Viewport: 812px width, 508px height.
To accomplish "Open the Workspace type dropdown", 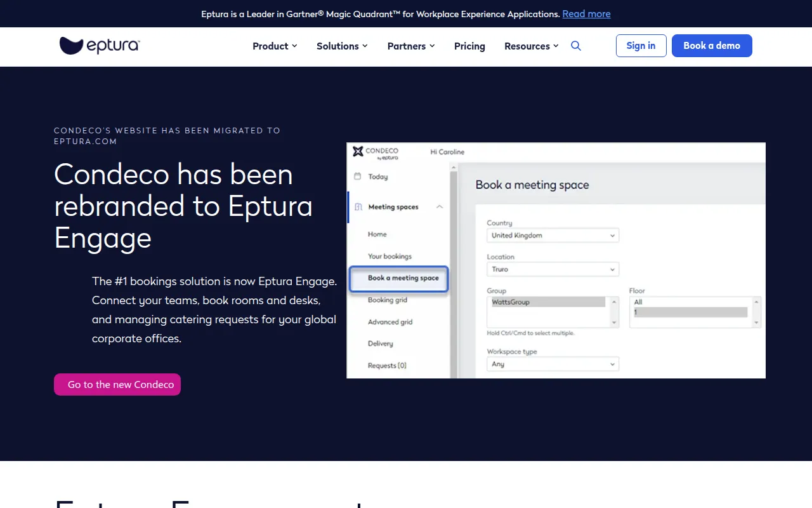I will click(553, 364).
